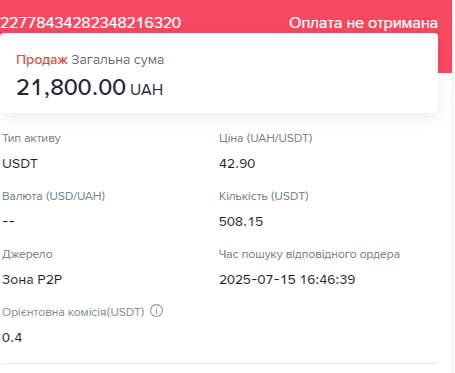
Task: Click the quantity value 508.15
Action: point(241,222)
